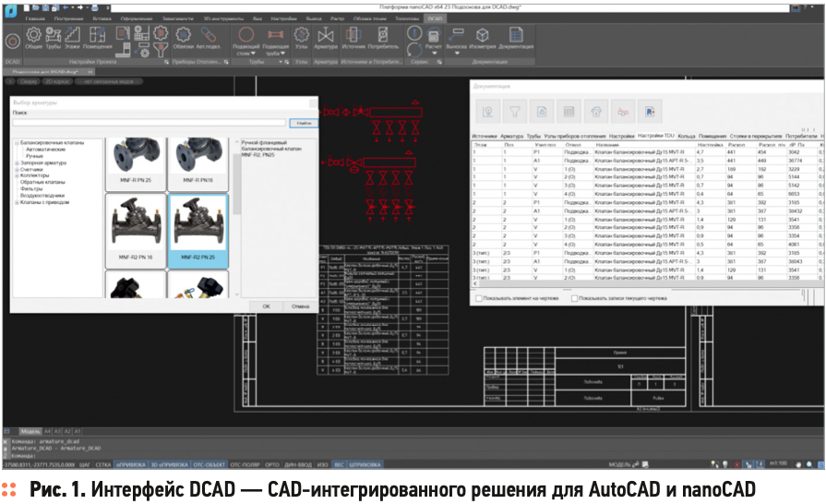The height and width of the screenshot is (504, 826).
Task: Switch to the Помещения tab in Документация
Action: click(x=712, y=137)
